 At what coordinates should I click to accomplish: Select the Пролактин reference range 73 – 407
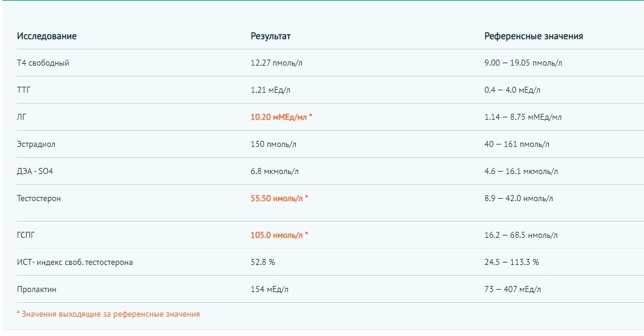512,289
